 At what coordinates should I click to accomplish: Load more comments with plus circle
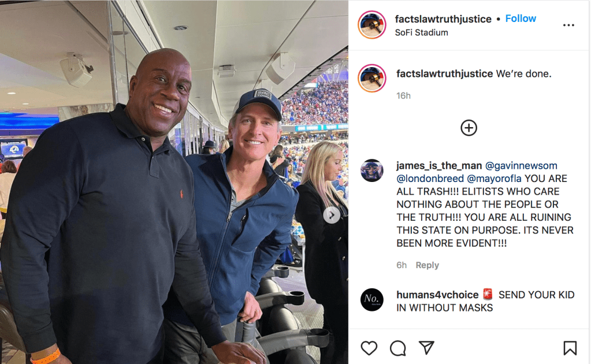[469, 128]
